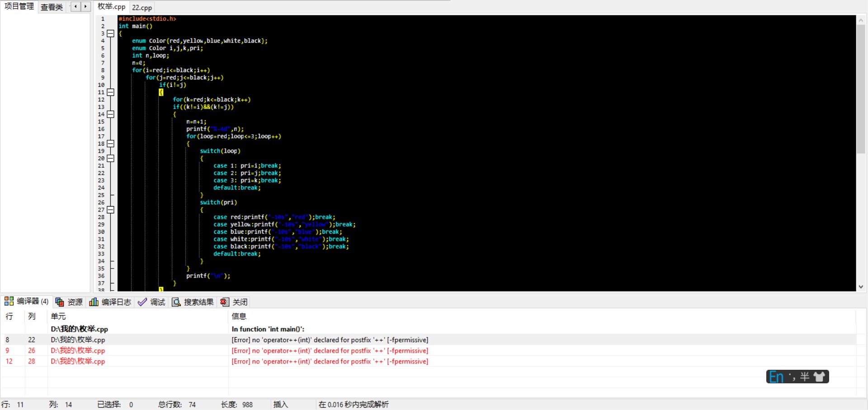The height and width of the screenshot is (410, 868).
Task: Collapse the code fold at line 14
Action: [110, 114]
